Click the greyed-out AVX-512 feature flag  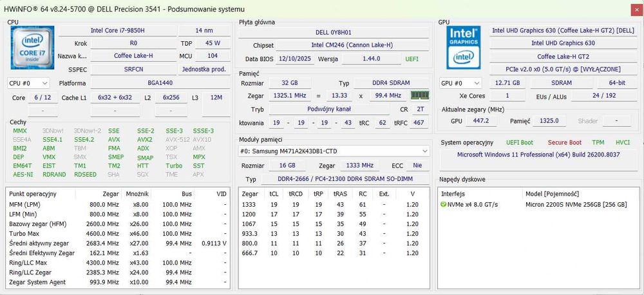tap(178, 139)
